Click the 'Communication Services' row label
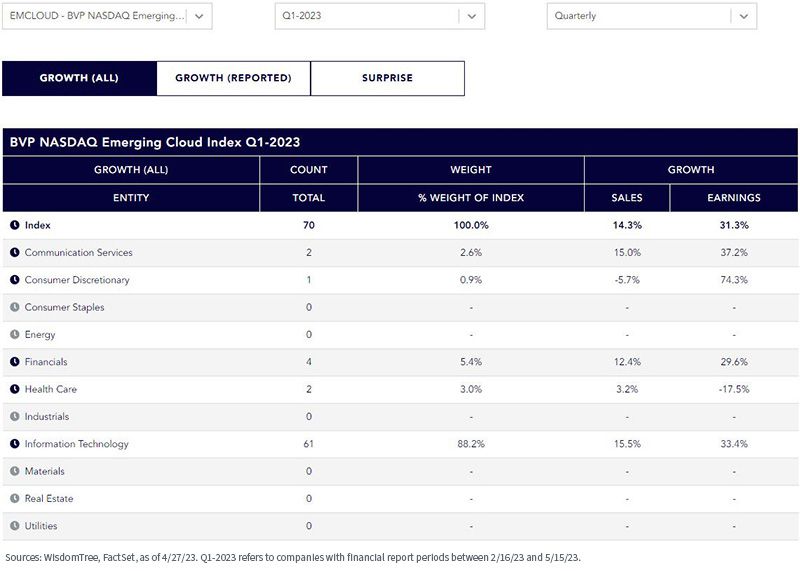 (79, 253)
